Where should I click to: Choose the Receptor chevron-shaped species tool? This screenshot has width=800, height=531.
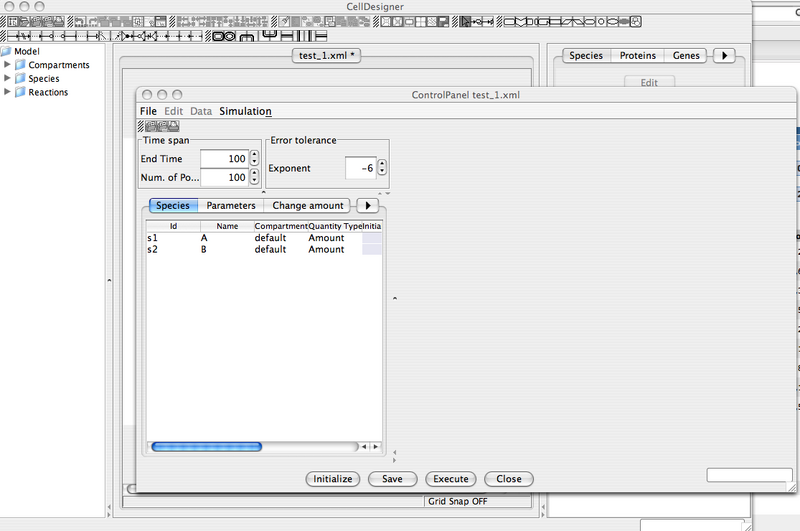tap(521, 21)
